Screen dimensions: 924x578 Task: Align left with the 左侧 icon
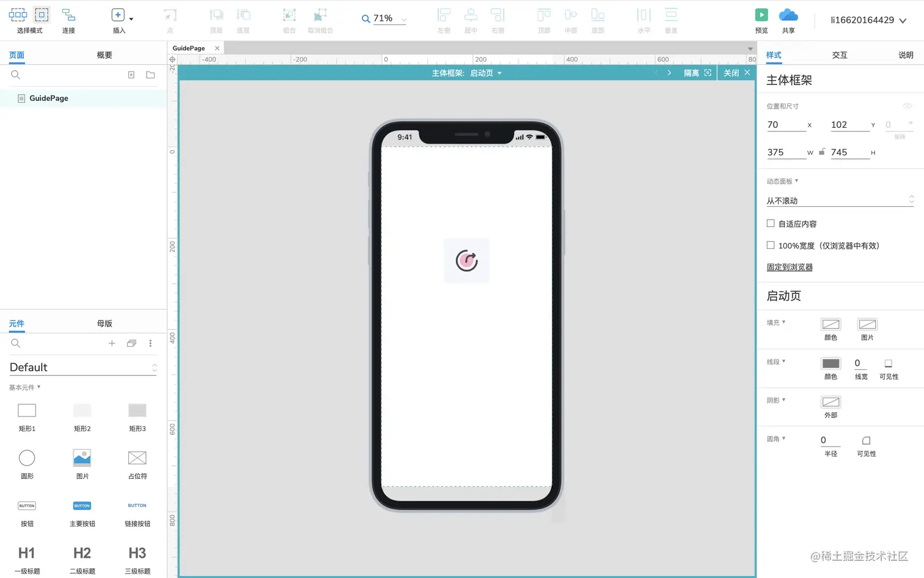pos(444,15)
